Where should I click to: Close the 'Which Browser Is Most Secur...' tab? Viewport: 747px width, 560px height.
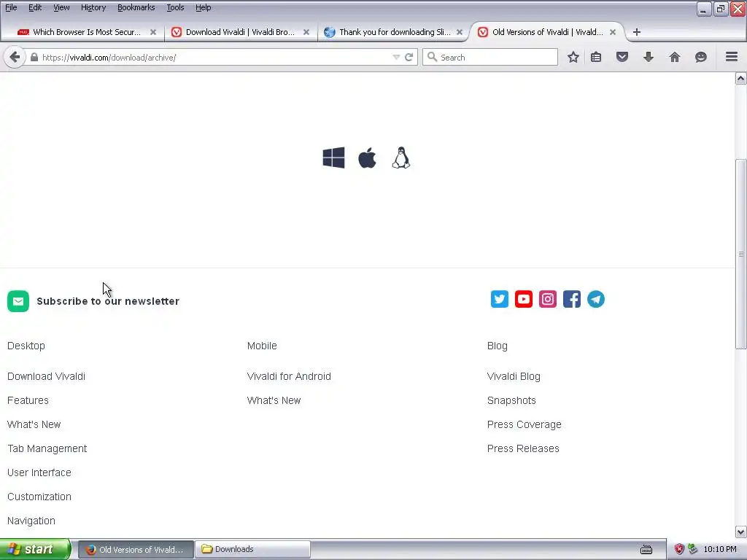(x=153, y=32)
